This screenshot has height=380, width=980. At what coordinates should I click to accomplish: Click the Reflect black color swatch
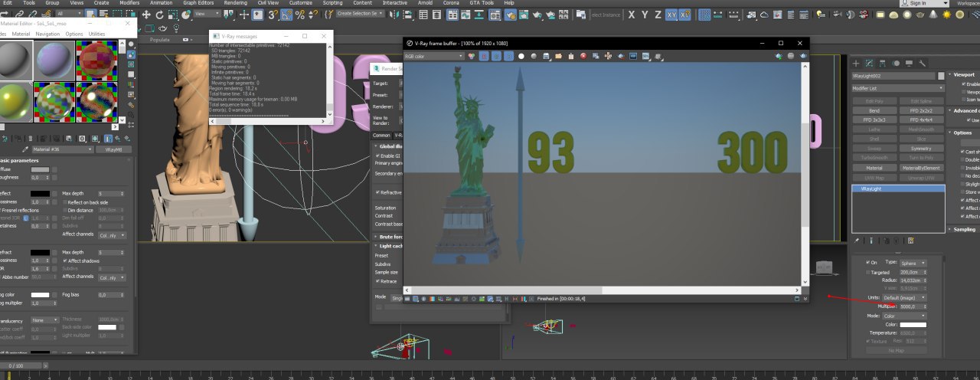(x=41, y=193)
